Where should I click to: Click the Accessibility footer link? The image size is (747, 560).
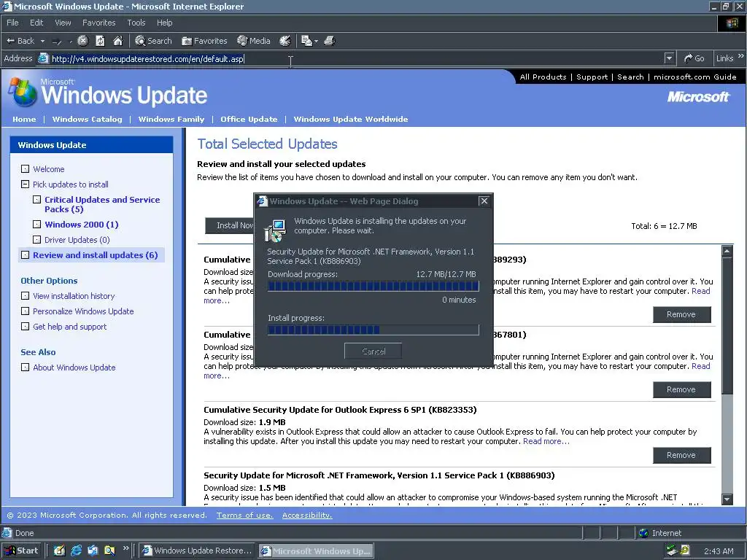point(307,515)
